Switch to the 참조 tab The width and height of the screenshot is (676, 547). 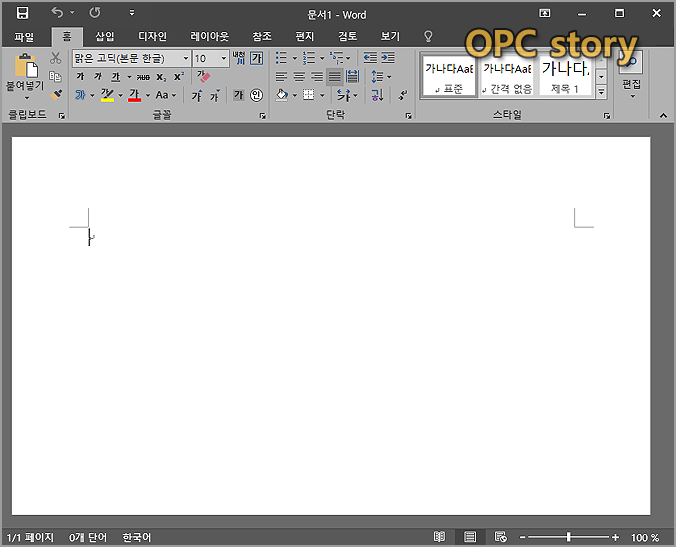click(x=262, y=36)
